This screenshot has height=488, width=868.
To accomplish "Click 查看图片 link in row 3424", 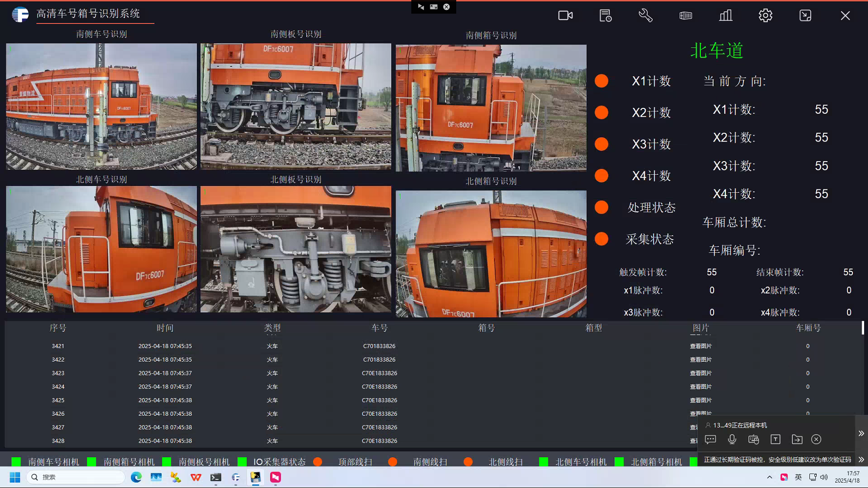I will [x=700, y=387].
